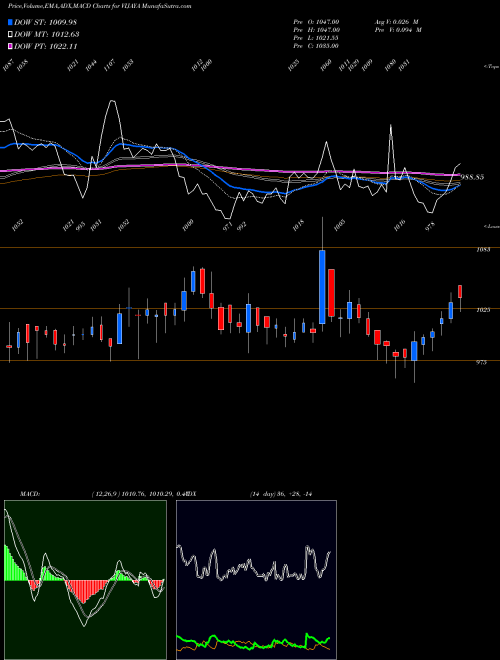Click the 975 price axis label
This screenshot has width=500, height=660.
(x=481, y=362)
